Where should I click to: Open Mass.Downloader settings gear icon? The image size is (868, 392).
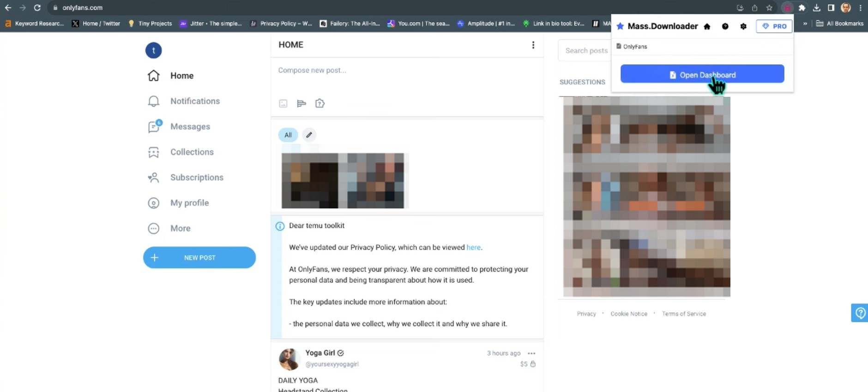[x=743, y=26]
